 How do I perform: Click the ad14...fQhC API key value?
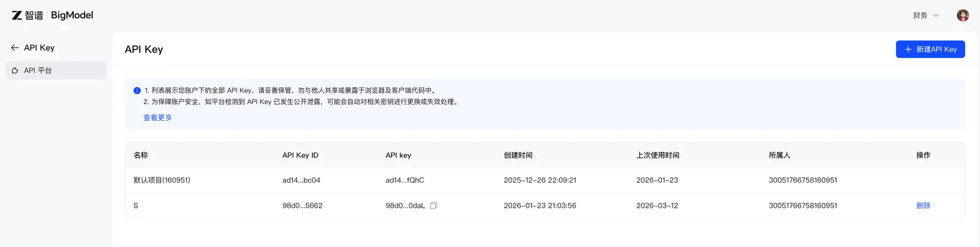click(405, 180)
